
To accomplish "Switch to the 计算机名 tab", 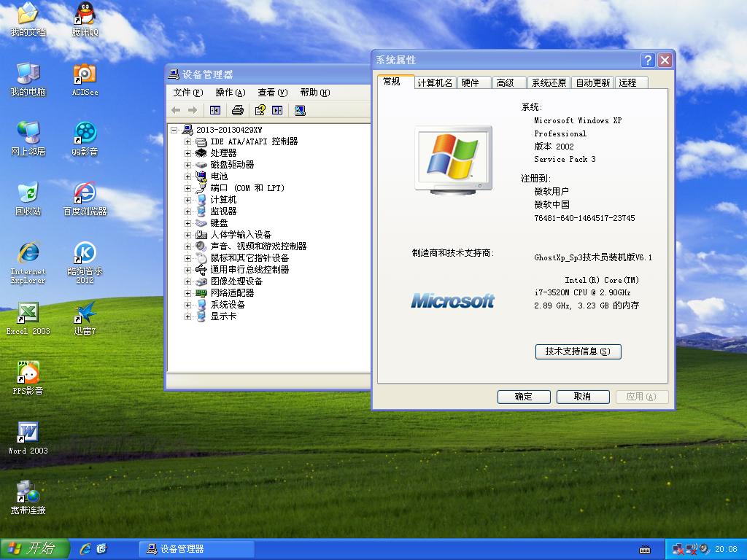I will point(435,83).
